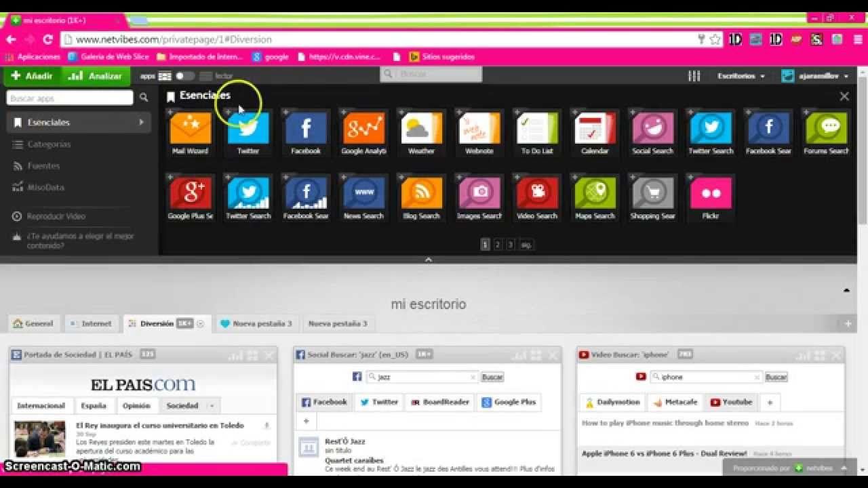Click the Analizar button
Viewport: 868px width, 488px height.
point(94,76)
